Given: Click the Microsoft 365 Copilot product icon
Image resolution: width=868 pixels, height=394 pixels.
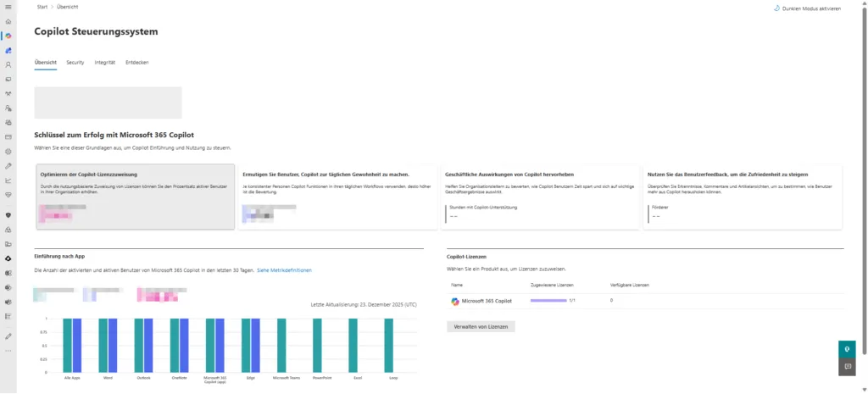Looking at the screenshot, I should point(455,301).
